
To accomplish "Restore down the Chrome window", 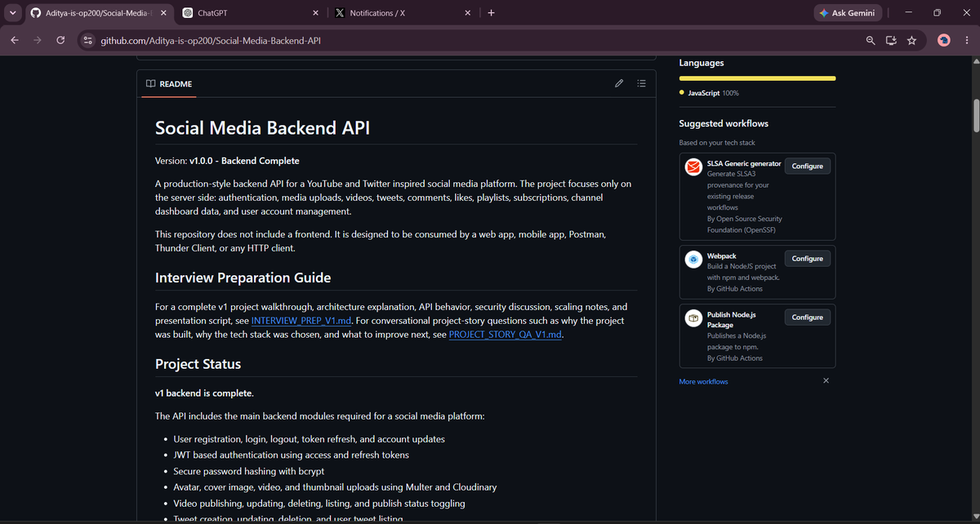I will pyautogui.click(x=937, y=12).
